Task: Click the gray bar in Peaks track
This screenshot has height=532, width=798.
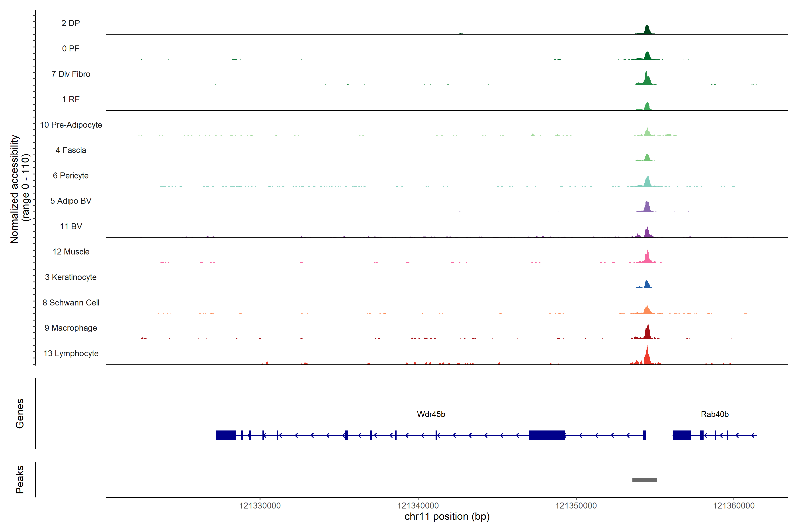Action: point(644,480)
